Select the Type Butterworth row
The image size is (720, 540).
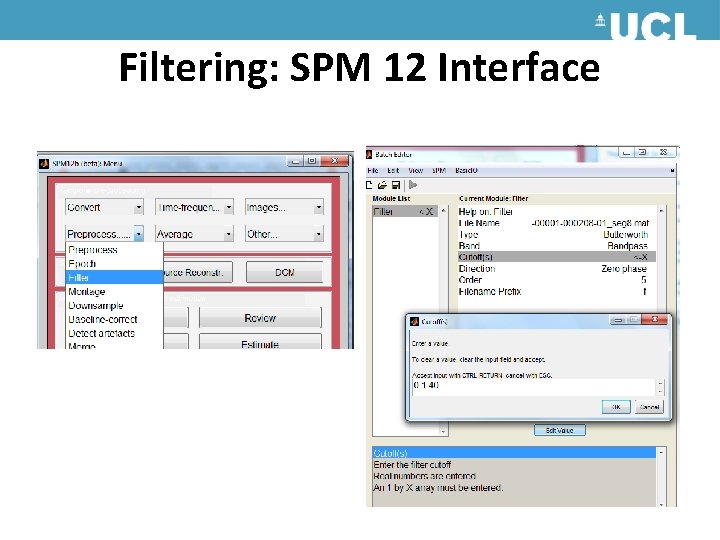557,234
